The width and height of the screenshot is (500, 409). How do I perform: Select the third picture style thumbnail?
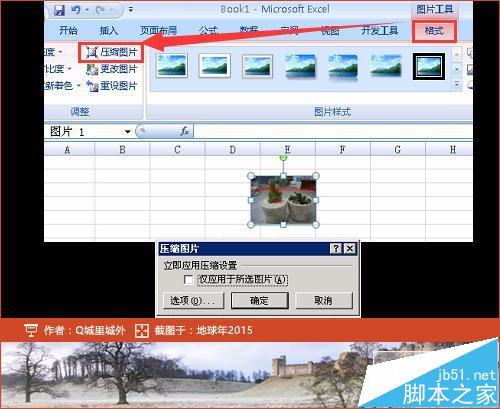tap(257, 66)
